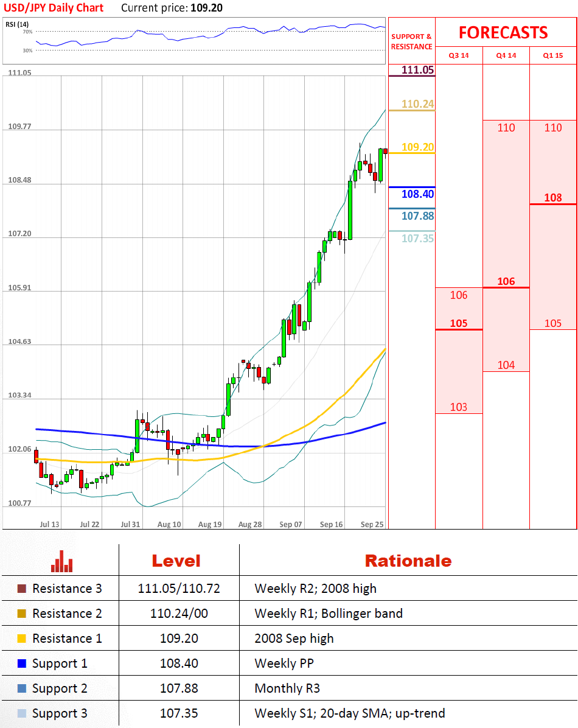Select the Support 2 row label

(x=60, y=689)
